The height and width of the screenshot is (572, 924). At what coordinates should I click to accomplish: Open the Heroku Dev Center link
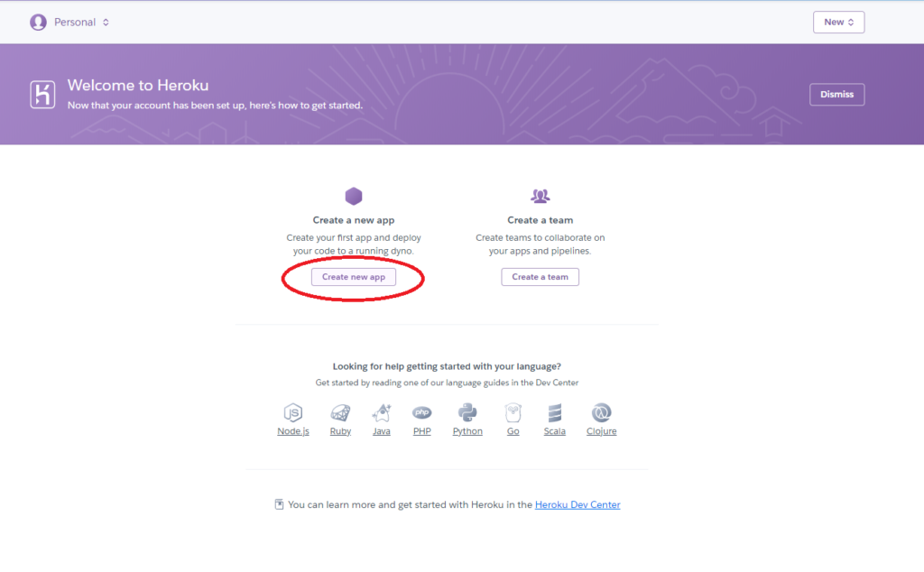click(577, 504)
